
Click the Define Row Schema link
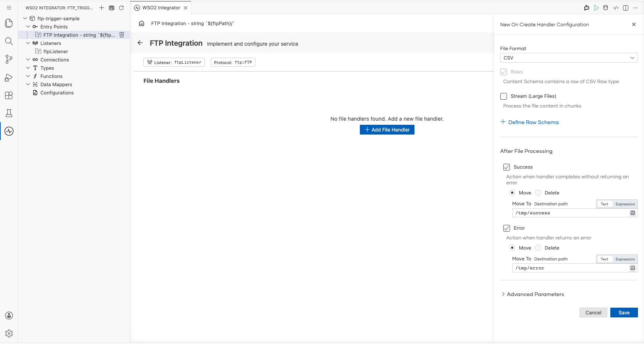coord(529,122)
